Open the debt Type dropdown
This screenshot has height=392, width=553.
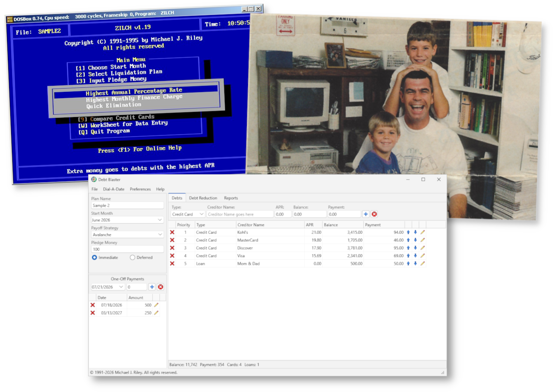tap(201, 214)
